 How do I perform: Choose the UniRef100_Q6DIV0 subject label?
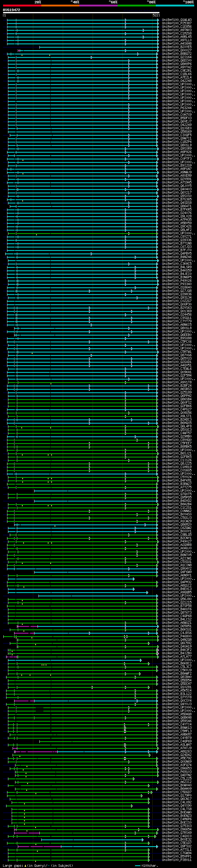coord(177,61)
